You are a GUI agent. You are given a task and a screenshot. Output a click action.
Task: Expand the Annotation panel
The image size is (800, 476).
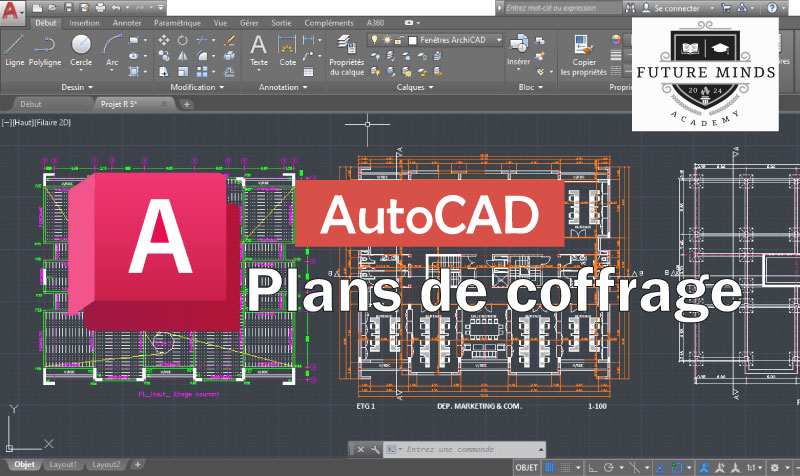(283, 87)
